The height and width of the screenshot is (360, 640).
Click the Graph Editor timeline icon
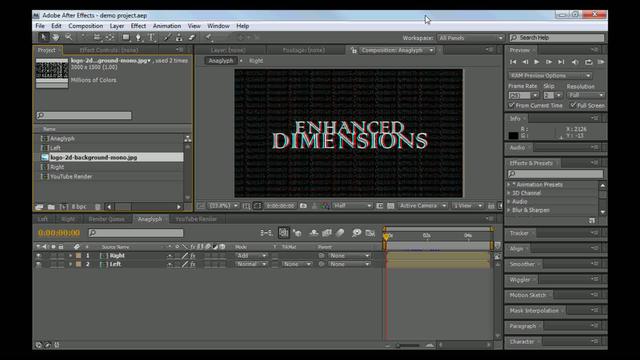click(370, 233)
